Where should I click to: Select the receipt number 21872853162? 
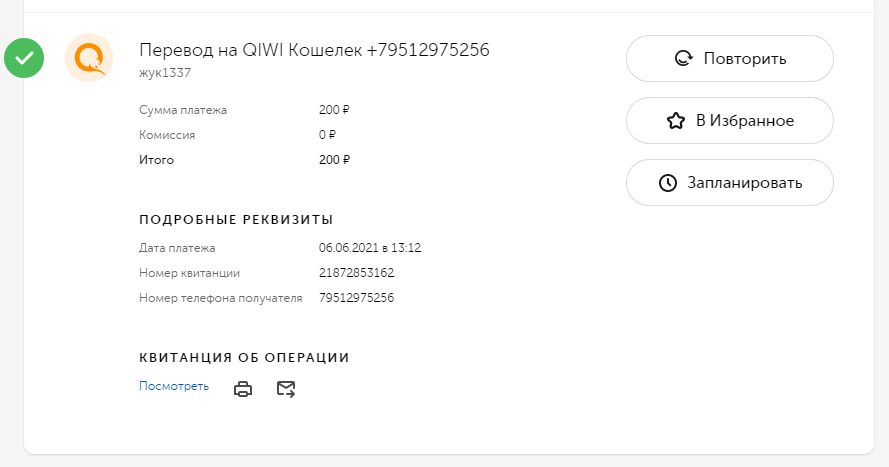pyautogui.click(x=357, y=273)
